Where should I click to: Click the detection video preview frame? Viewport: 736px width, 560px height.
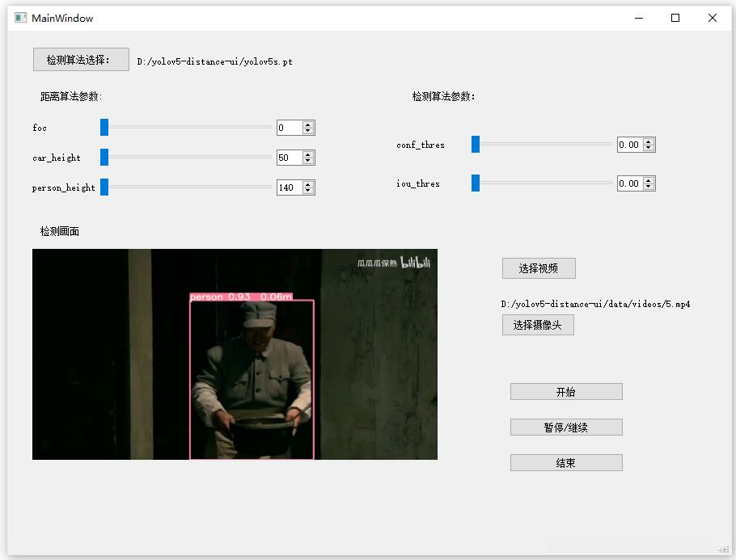pos(235,354)
